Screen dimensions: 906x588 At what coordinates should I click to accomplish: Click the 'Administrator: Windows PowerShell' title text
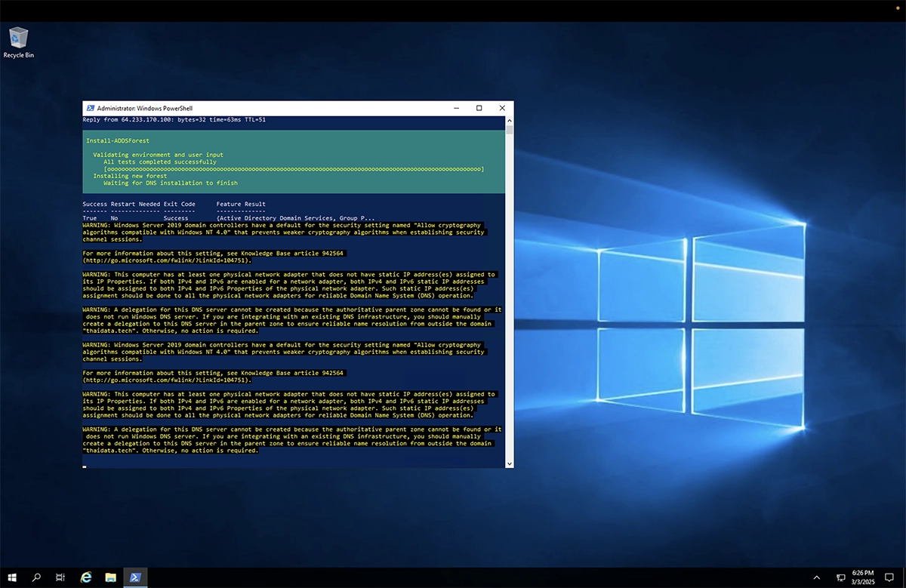[x=145, y=108]
